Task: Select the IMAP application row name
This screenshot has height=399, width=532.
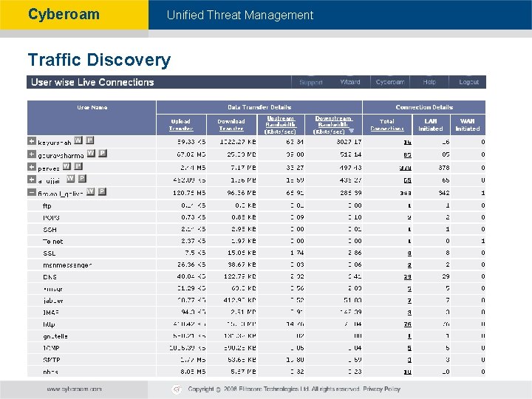Action: (x=51, y=313)
